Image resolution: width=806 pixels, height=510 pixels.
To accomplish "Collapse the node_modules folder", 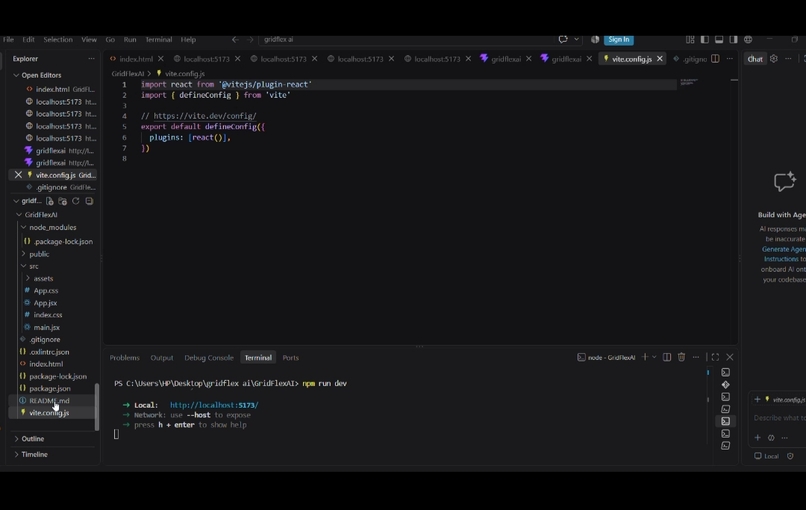I will click(x=23, y=227).
